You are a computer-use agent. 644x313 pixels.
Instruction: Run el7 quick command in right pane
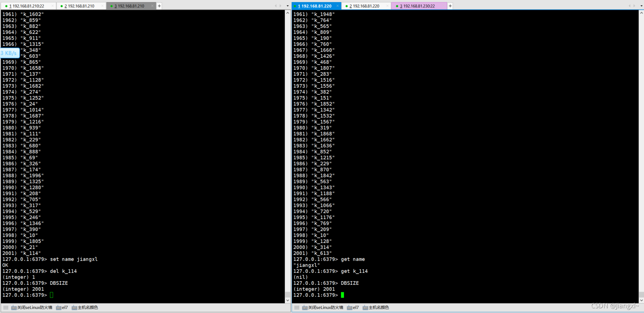[353, 308]
